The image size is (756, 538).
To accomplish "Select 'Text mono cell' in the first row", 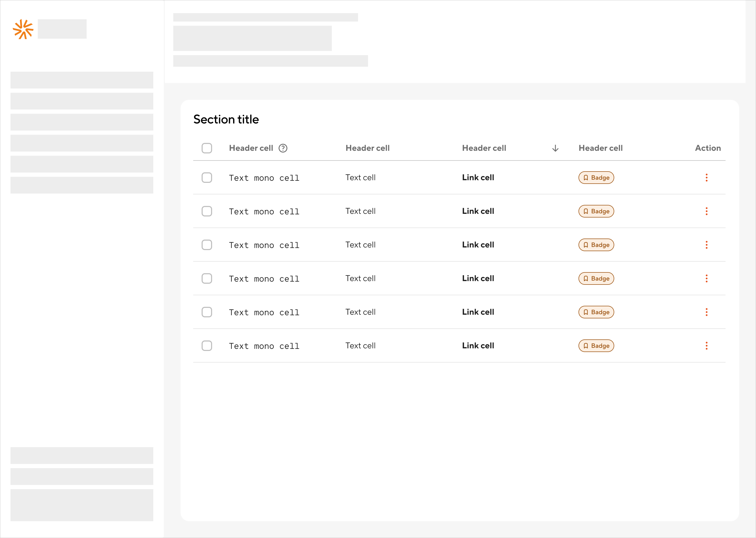I will pyautogui.click(x=264, y=178).
